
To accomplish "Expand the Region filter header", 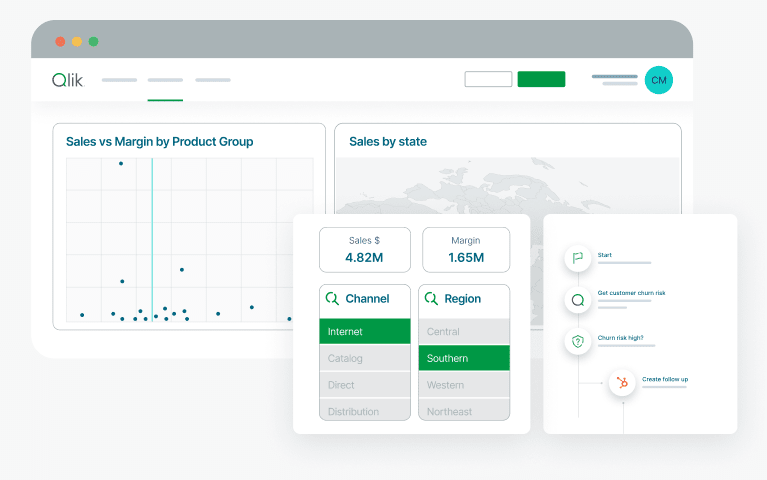I will (x=464, y=299).
